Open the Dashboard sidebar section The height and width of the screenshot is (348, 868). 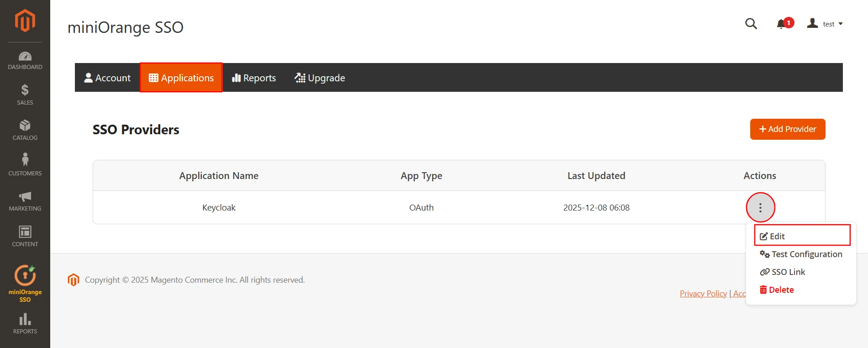[x=25, y=61]
